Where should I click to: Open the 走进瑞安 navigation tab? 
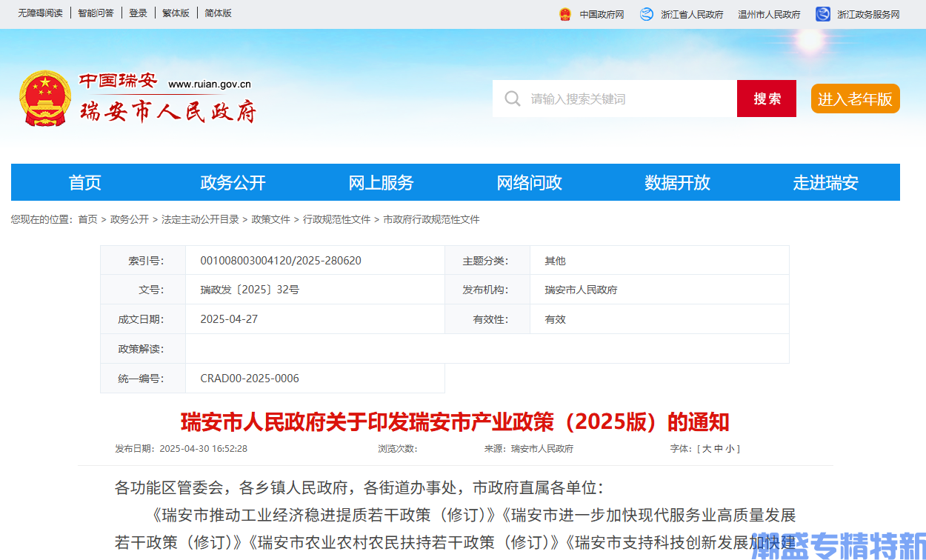tap(826, 182)
